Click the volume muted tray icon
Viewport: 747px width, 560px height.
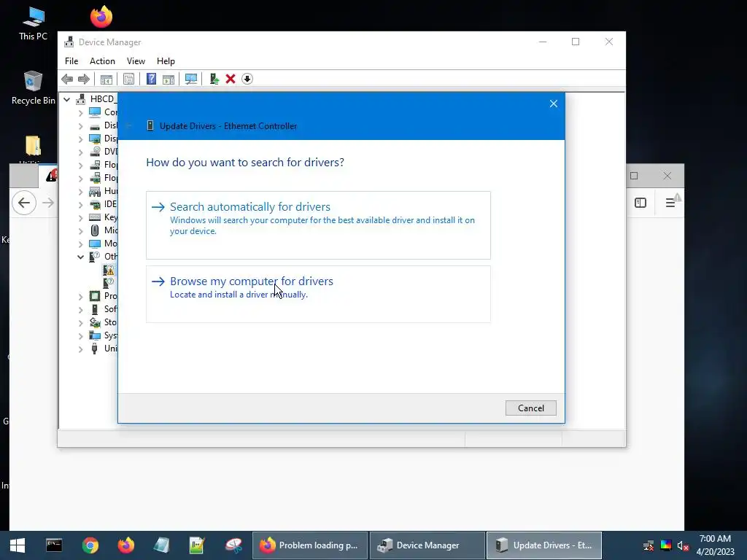click(x=683, y=545)
